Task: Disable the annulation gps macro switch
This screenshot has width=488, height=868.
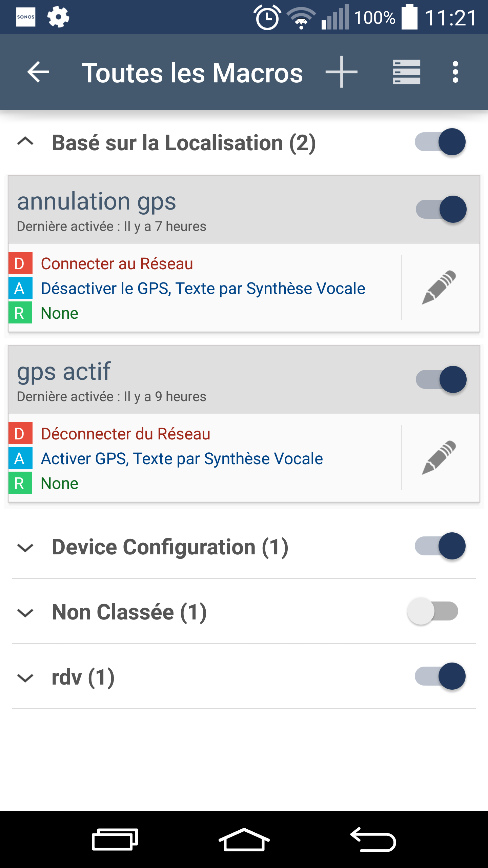Action: tap(441, 209)
